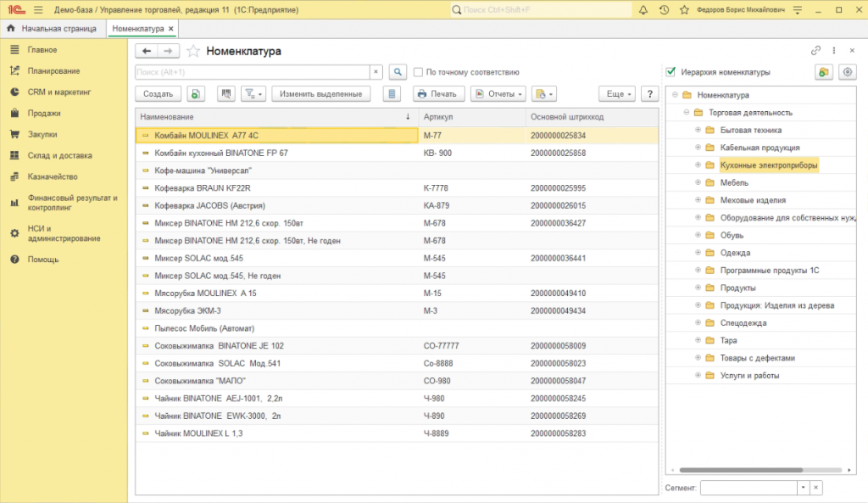Viewport: 868px width, 503px height.
Task: Add Номенклатура to favorites star
Action: click(x=192, y=51)
